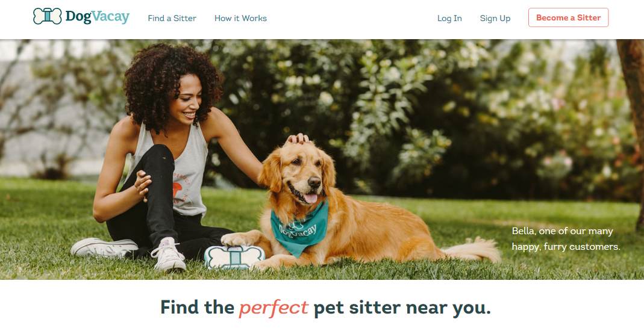The image size is (644, 328).
Task: Click the Become a Sitter button
Action: click(x=569, y=17)
